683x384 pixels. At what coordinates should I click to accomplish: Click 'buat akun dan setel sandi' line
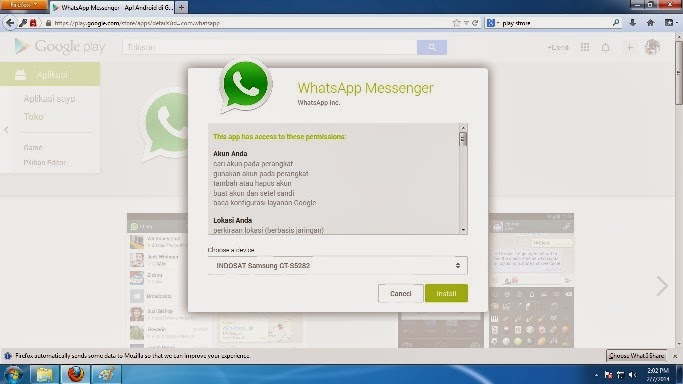[x=254, y=193]
